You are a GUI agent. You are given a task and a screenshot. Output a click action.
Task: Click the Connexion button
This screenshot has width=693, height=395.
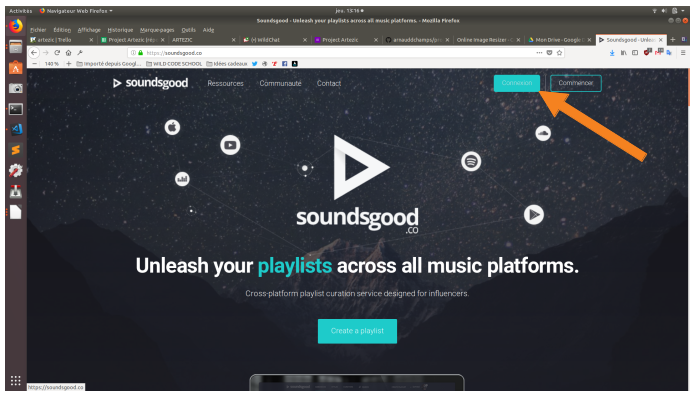click(x=517, y=83)
